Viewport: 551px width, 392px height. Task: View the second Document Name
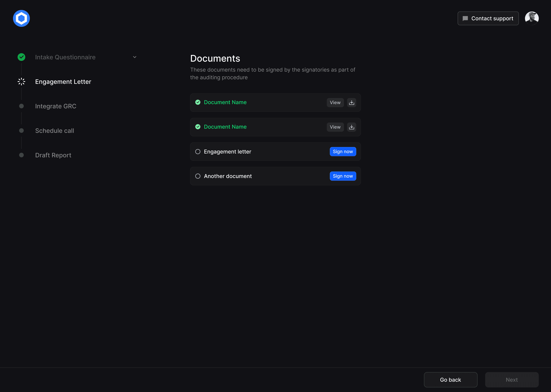[x=335, y=127]
